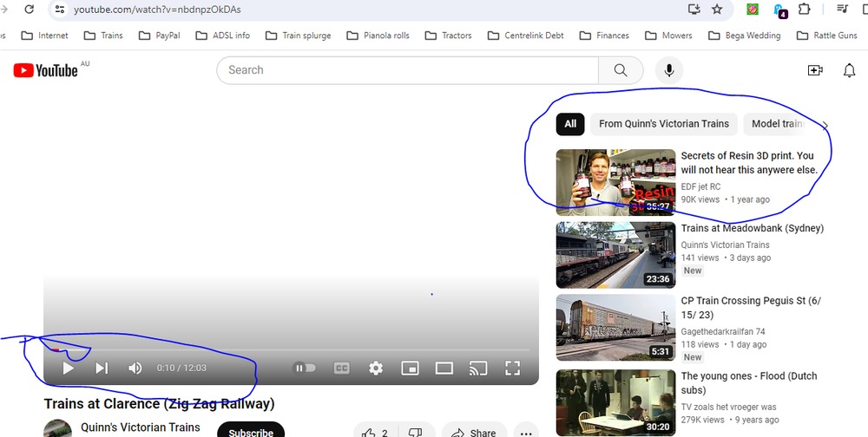Open the Bega Wedding bookmarks folder
Viewport: 868px width, 437px height.
[745, 36]
